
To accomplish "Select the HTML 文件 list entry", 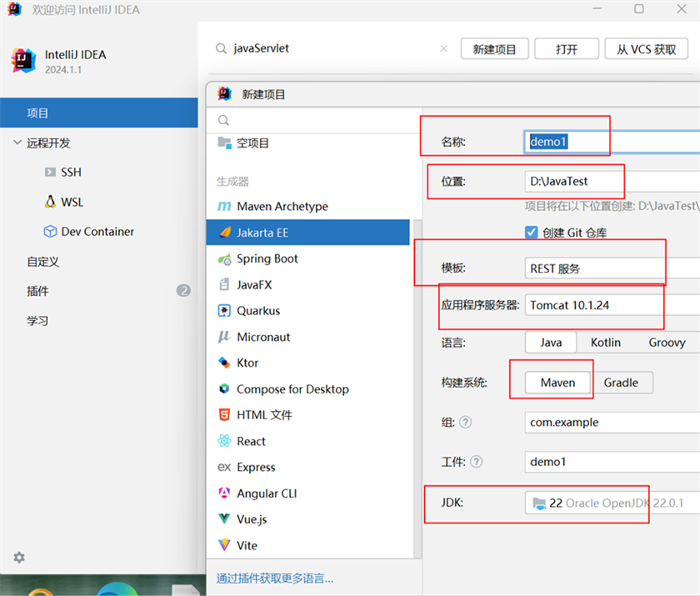I will coord(307,415).
